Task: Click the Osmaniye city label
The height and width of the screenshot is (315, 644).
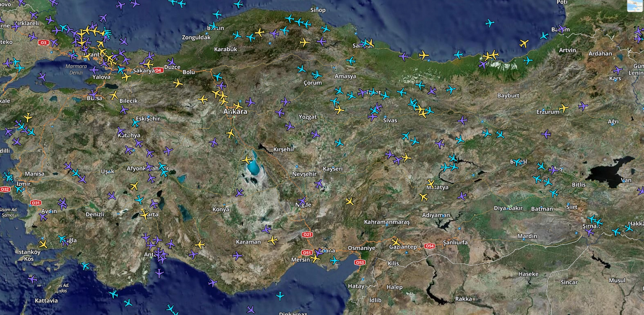Action: pyautogui.click(x=361, y=248)
